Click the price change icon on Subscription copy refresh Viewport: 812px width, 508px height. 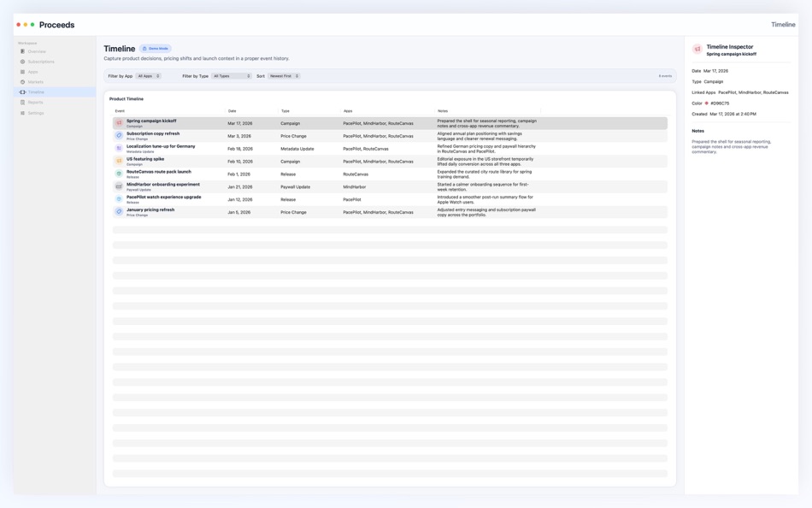click(x=117, y=135)
